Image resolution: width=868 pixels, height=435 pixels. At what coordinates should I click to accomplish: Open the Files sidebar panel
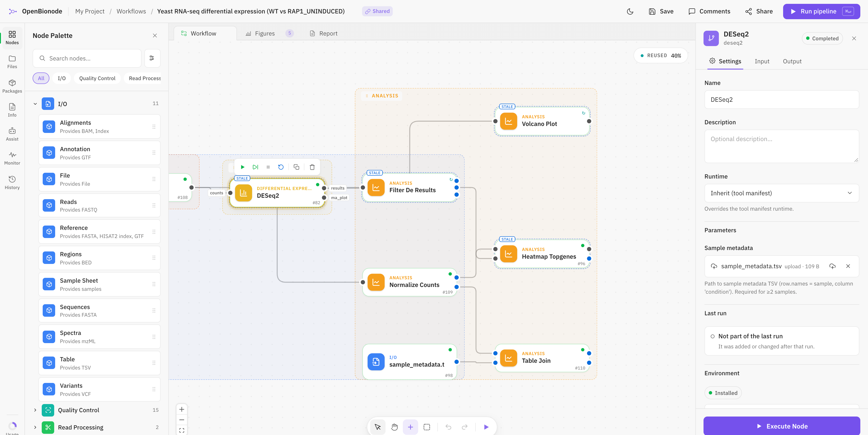click(12, 62)
